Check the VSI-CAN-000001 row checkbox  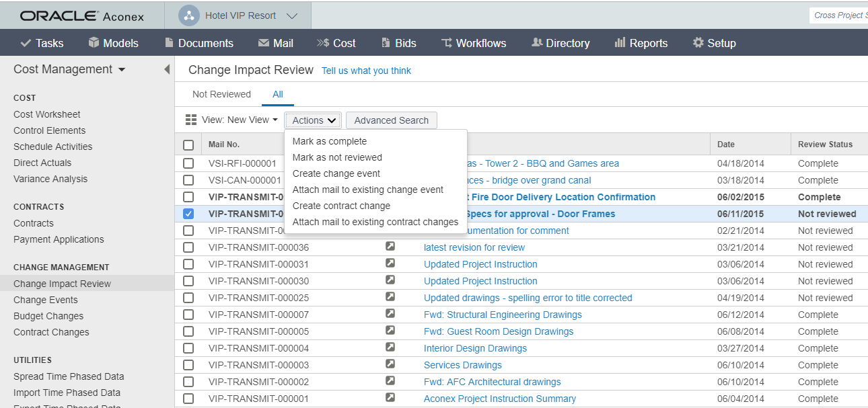coord(188,180)
